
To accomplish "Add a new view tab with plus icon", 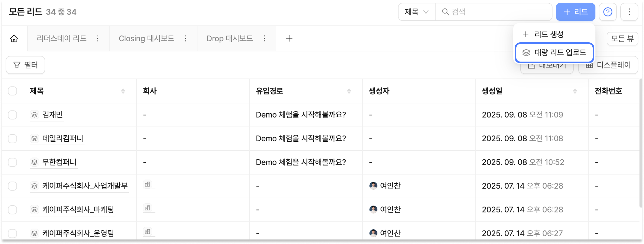I will click(x=289, y=38).
